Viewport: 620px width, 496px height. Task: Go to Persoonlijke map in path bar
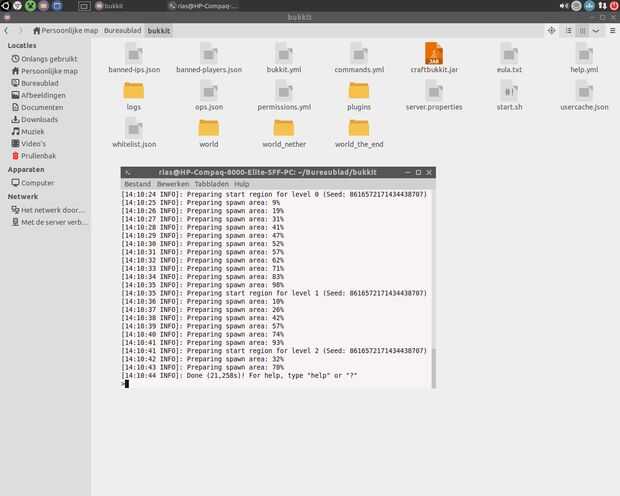pyautogui.click(x=66, y=30)
